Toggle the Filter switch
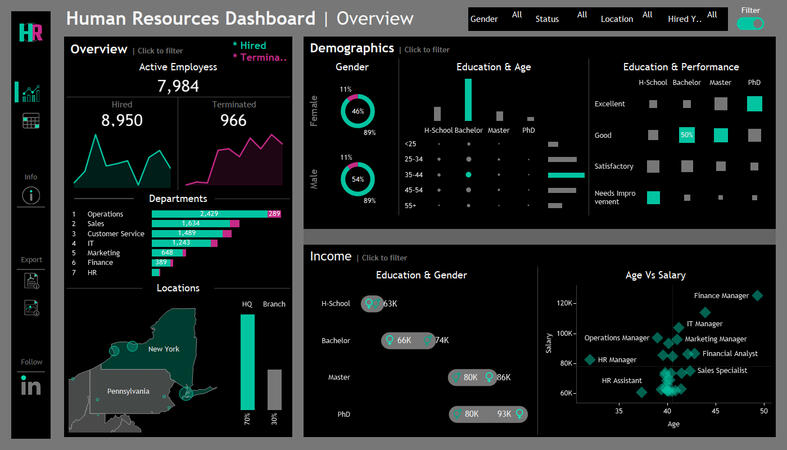 pos(750,23)
